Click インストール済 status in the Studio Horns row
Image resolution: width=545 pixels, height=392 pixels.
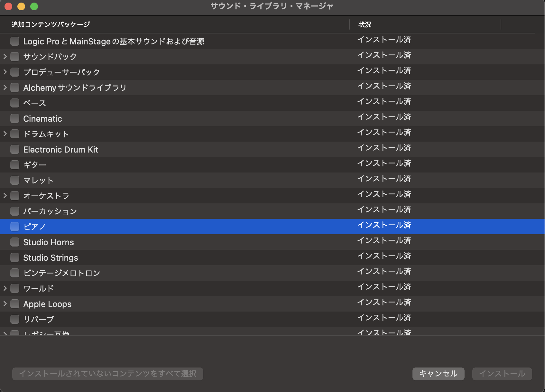pos(384,240)
